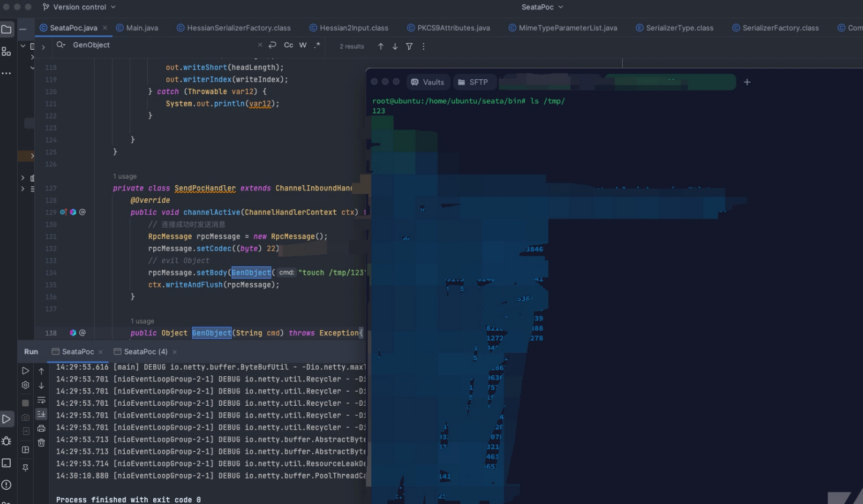Go to the next search occurrence
863x504 pixels.
click(x=395, y=46)
